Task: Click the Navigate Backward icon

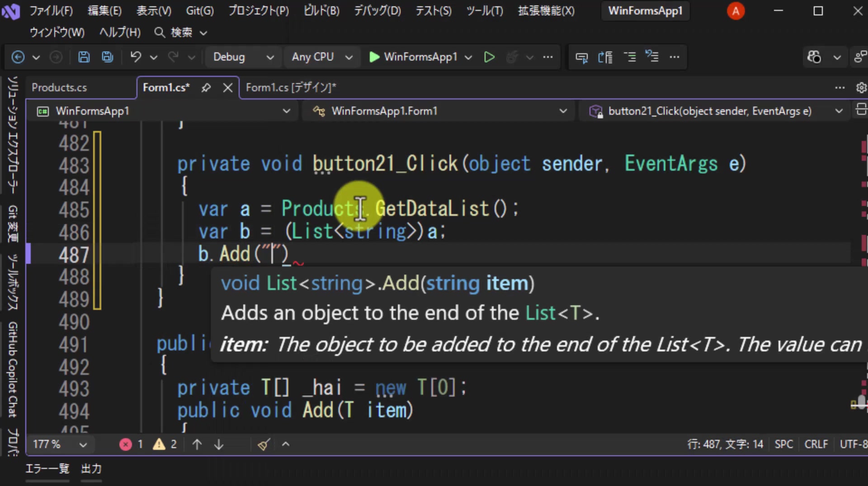Action: coord(18,57)
